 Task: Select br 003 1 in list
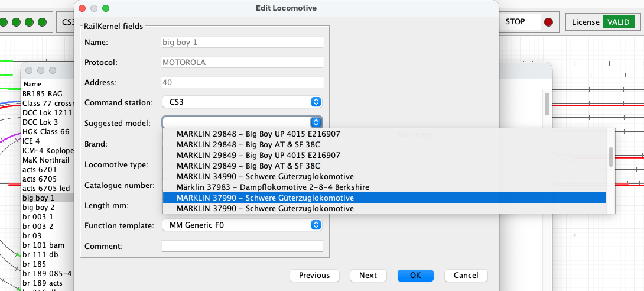coord(48,216)
